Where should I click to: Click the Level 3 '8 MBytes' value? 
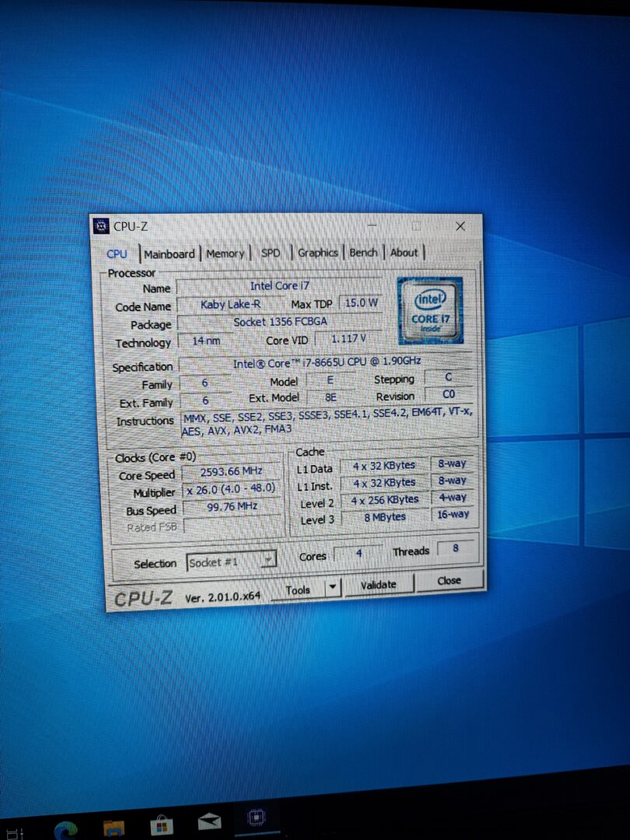coord(385,517)
